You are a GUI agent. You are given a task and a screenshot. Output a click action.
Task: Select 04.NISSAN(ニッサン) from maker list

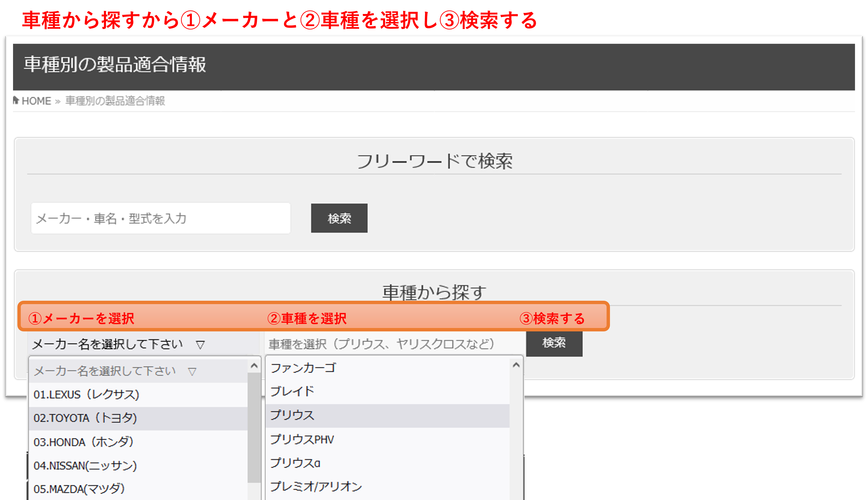pos(138,466)
